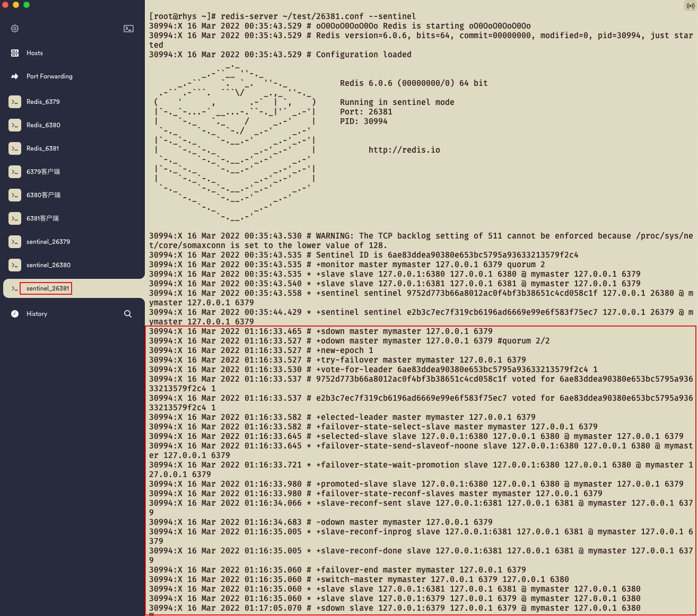This screenshot has width=698, height=616.
Task: Click the terminal cursor at bottom
Action: click(x=151, y=614)
